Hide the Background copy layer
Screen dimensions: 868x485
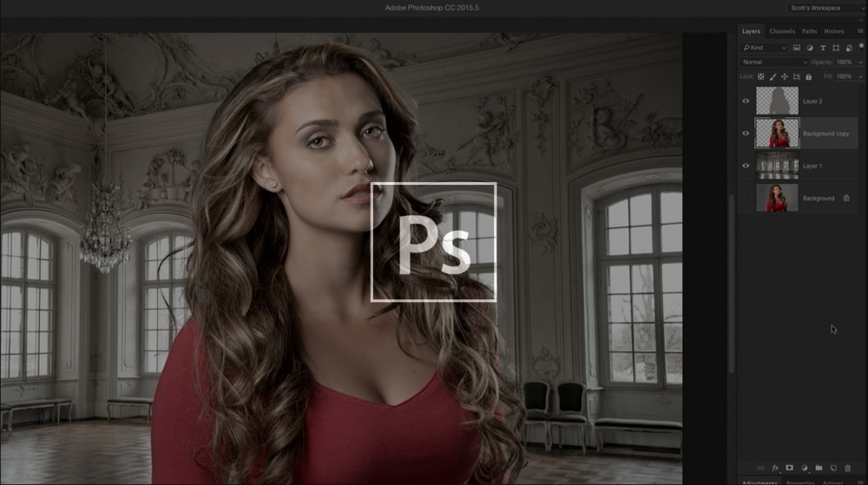(x=746, y=134)
